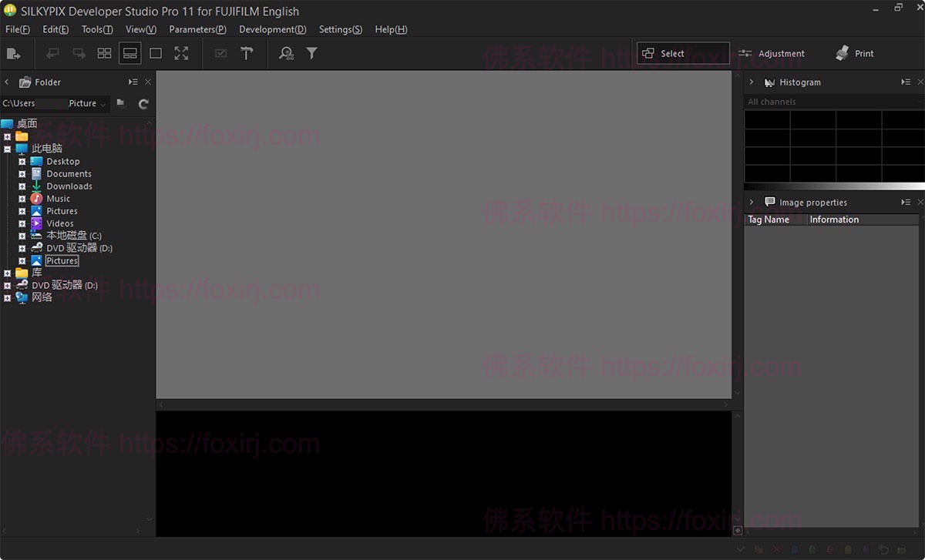Switch to thumbnail grid view mode
Image resolution: width=925 pixels, height=560 pixels.
[104, 53]
